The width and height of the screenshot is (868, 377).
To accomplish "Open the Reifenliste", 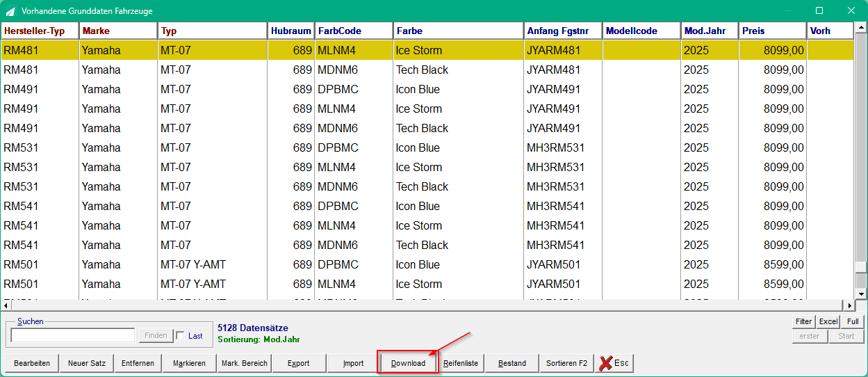I will coord(461,363).
